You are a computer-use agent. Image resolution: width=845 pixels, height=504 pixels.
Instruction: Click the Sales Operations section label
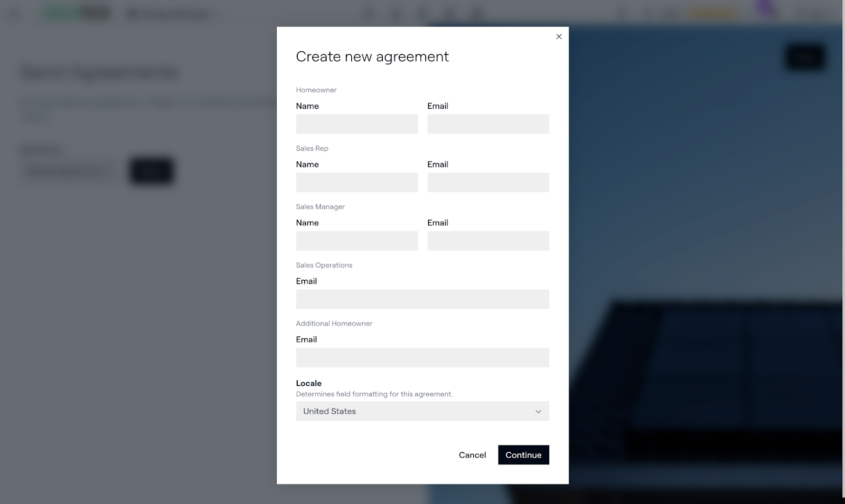(x=324, y=265)
